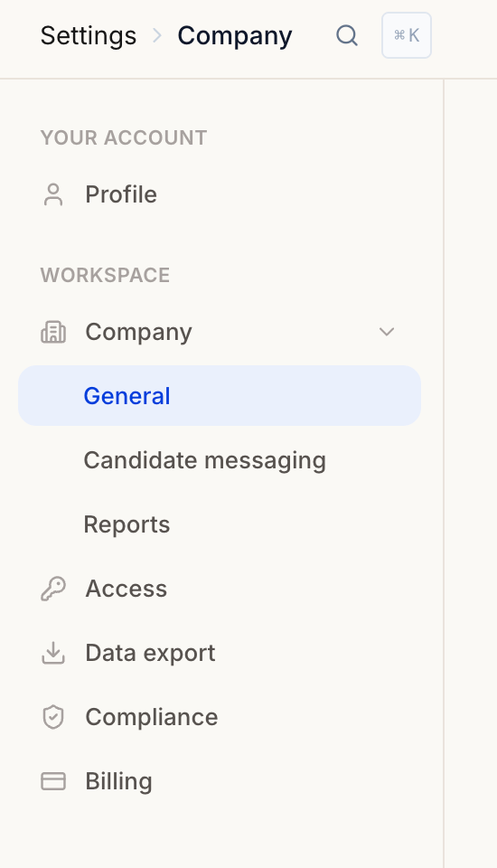Go to Settings breadcrumb

(x=89, y=36)
